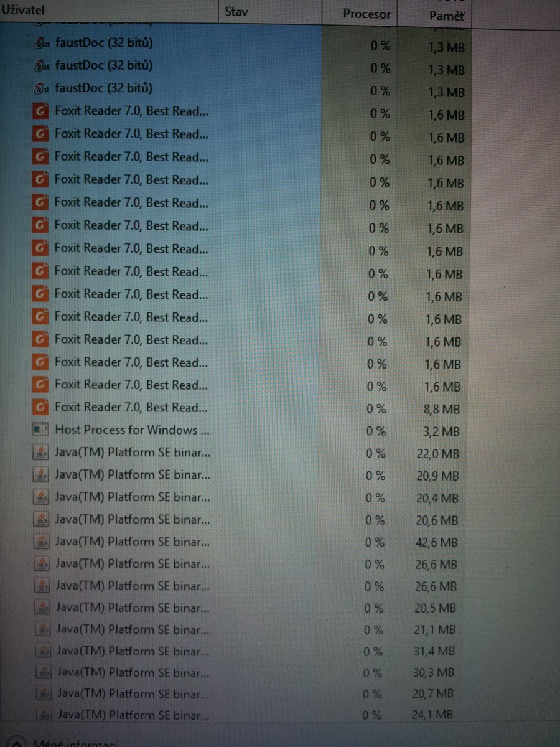Click the 20,7 MB memory value
The height and width of the screenshot is (747, 560).
433,693
